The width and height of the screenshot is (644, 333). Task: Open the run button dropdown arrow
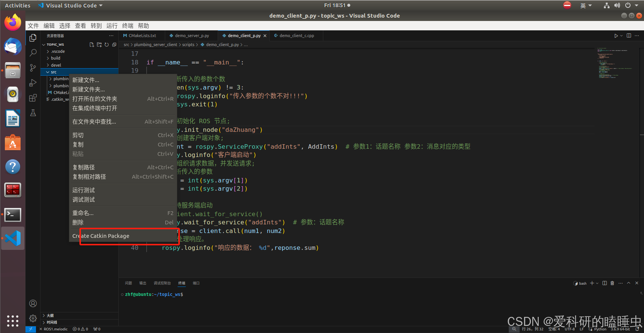pos(622,36)
